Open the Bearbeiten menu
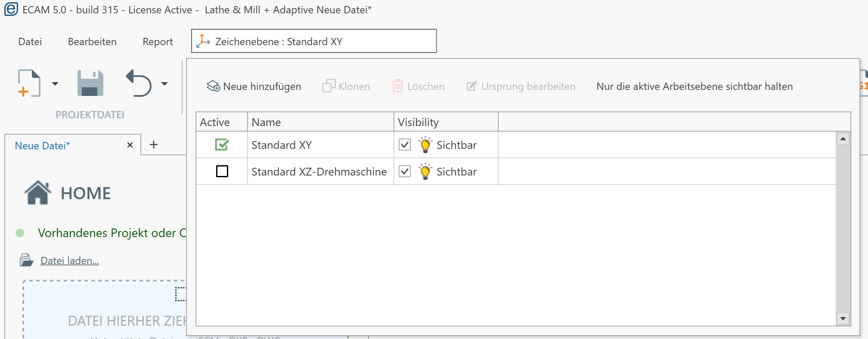The image size is (868, 339). 92,42
